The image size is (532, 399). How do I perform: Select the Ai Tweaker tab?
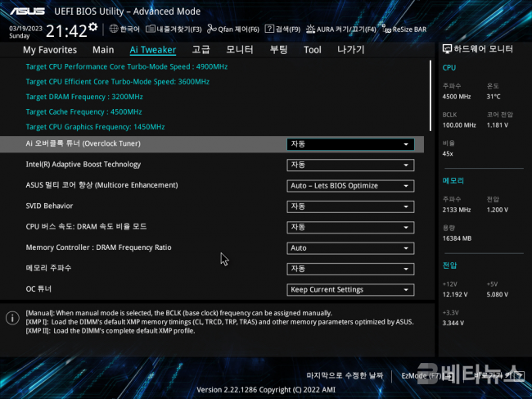pyautogui.click(x=153, y=50)
